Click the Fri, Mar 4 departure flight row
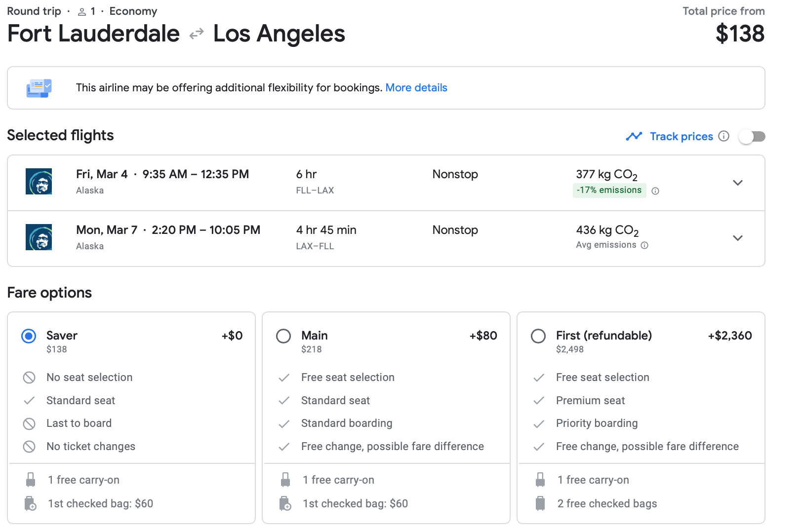 point(346,183)
